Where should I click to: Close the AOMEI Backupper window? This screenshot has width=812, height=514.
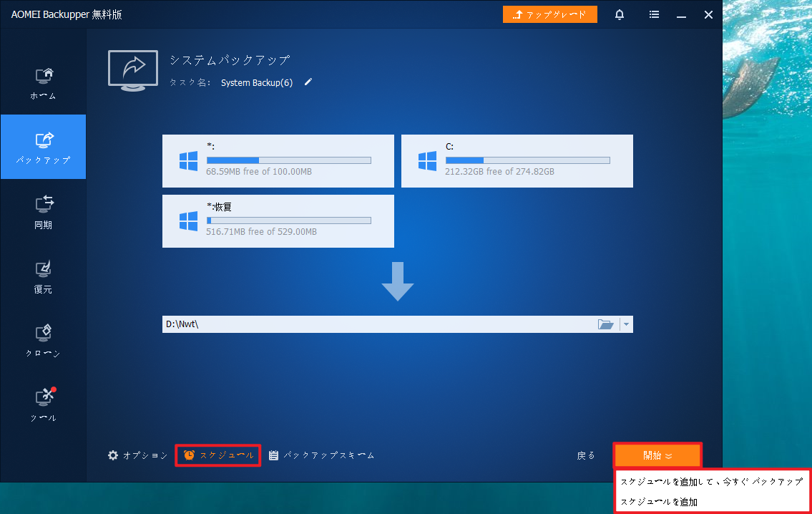[x=708, y=14]
